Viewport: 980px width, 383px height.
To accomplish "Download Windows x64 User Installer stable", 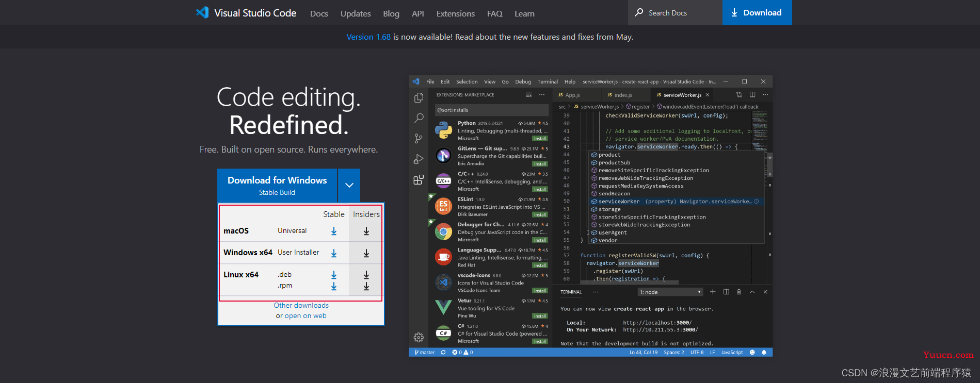I will click(x=334, y=253).
